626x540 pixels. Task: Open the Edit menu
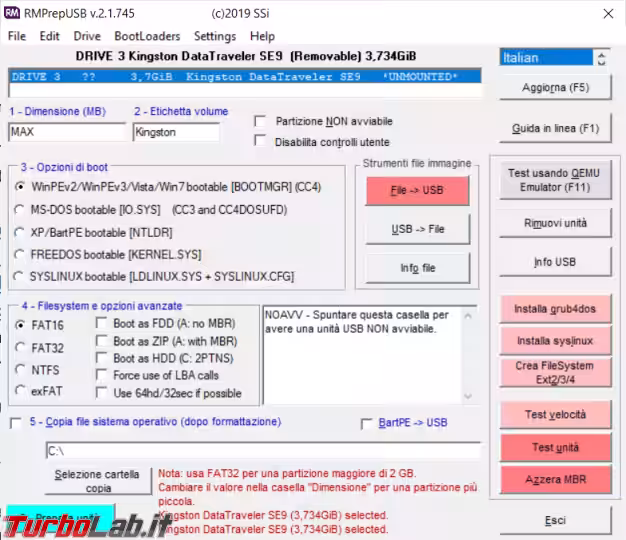[x=50, y=36]
